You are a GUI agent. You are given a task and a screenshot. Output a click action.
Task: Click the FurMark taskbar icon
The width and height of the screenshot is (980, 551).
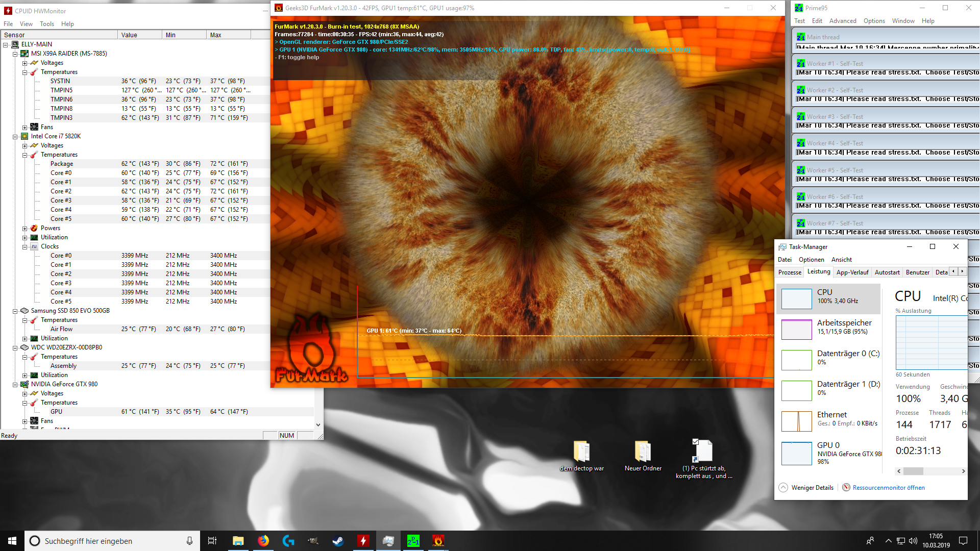[x=438, y=541]
